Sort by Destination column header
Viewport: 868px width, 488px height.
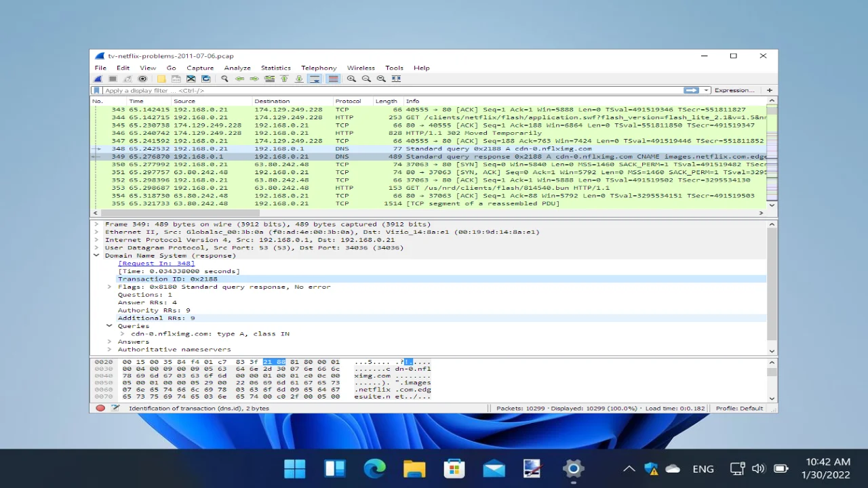[x=292, y=101]
